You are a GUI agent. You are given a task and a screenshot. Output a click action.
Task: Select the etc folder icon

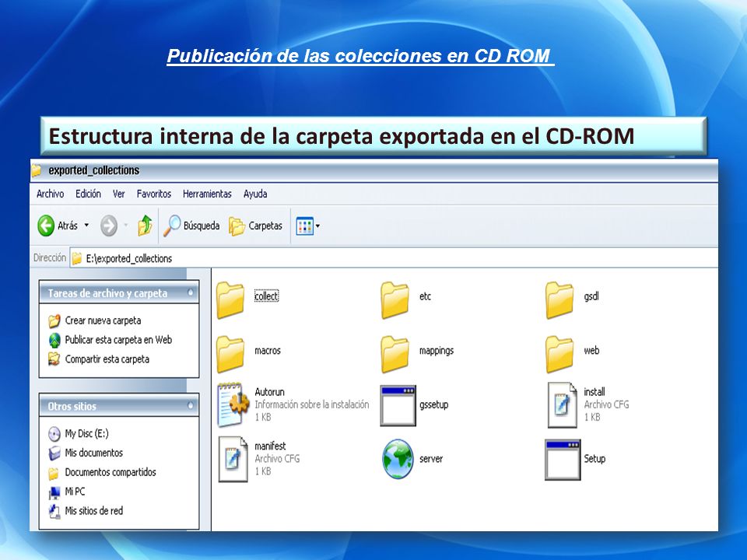(395, 299)
